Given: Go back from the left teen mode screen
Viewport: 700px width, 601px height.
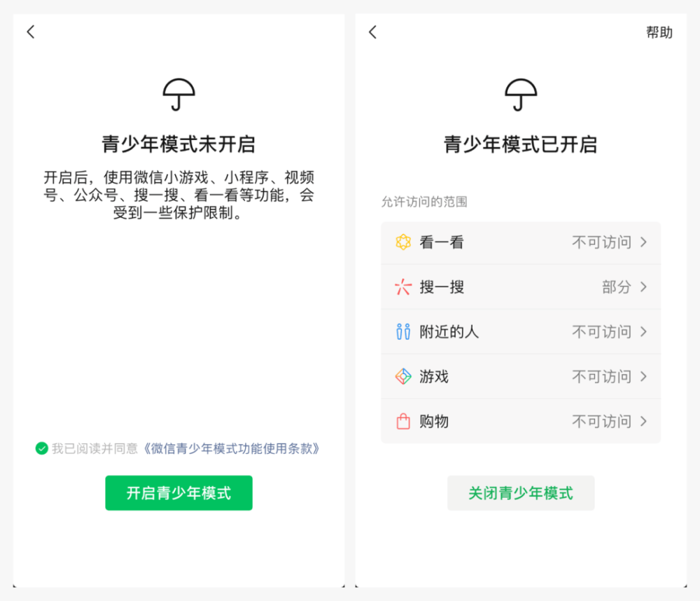Looking at the screenshot, I should tap(31, 32).
